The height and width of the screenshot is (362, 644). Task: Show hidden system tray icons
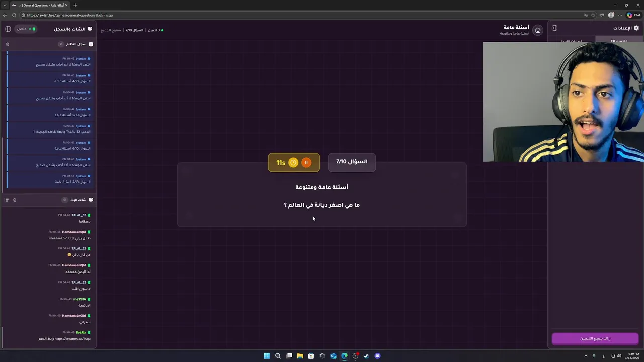pyautogui.click(x=586, y=356)
